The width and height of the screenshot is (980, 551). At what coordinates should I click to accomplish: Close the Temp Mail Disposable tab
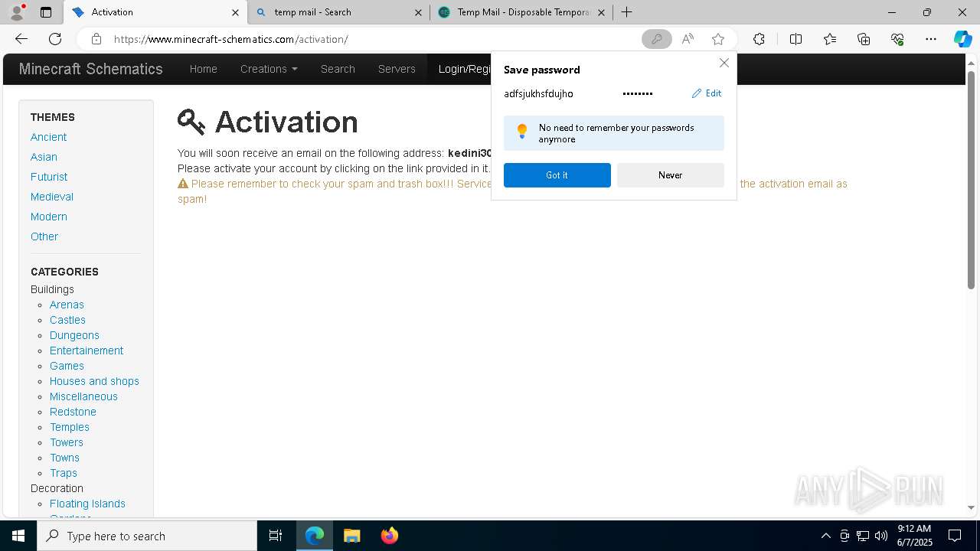coord(601,12)
